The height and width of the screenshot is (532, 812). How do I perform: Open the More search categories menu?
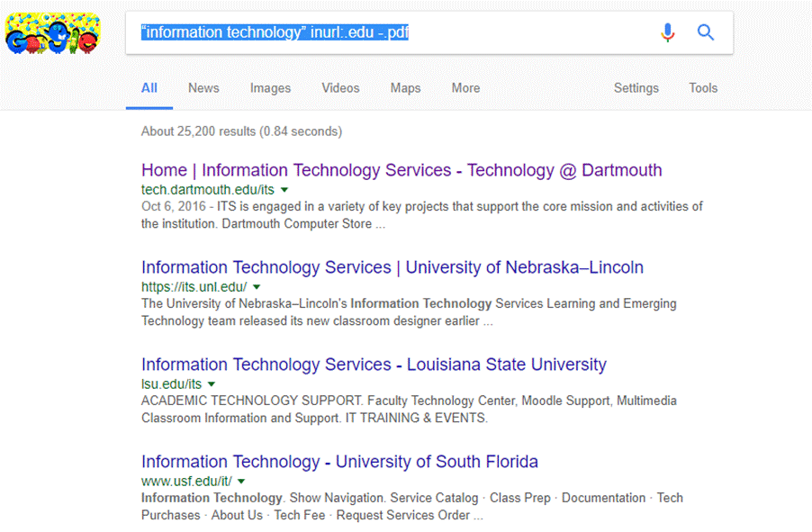coord(465,88)
